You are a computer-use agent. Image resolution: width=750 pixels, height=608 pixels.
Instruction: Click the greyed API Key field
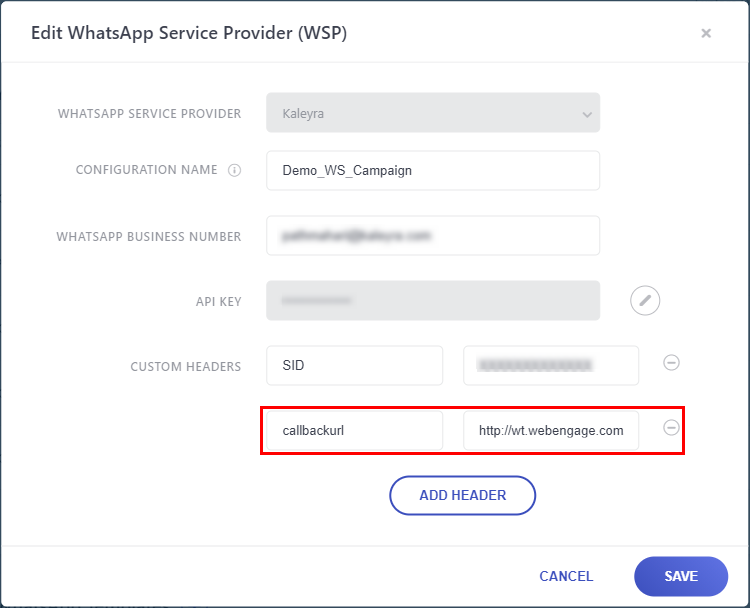pos(433,300)
